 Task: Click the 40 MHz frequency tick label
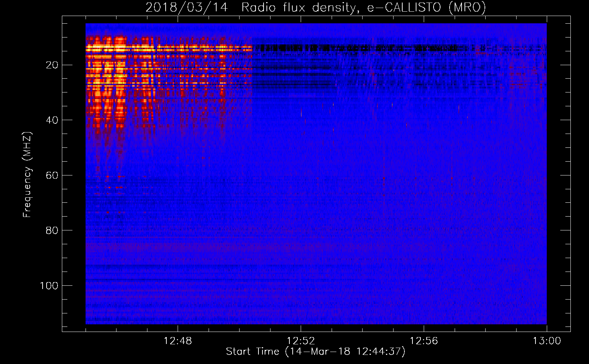coord(52,120)
